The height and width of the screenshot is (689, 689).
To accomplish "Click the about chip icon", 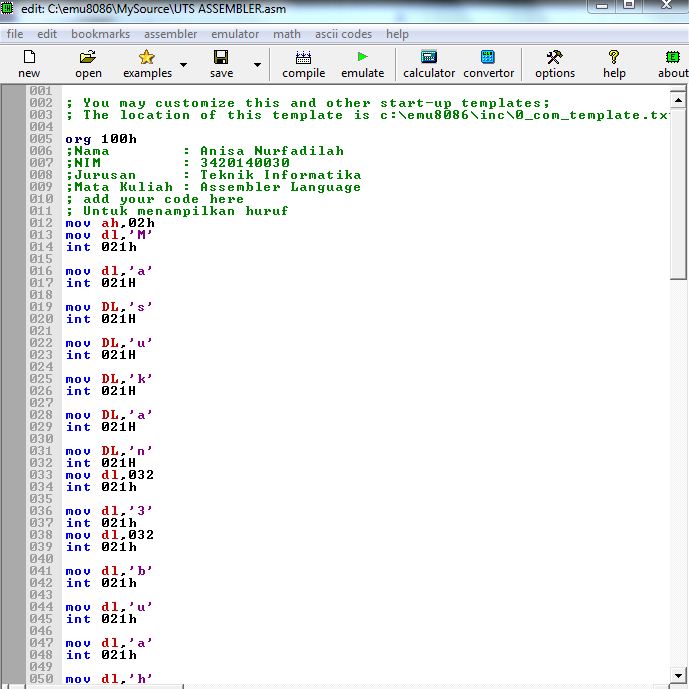I will [673, 57].
